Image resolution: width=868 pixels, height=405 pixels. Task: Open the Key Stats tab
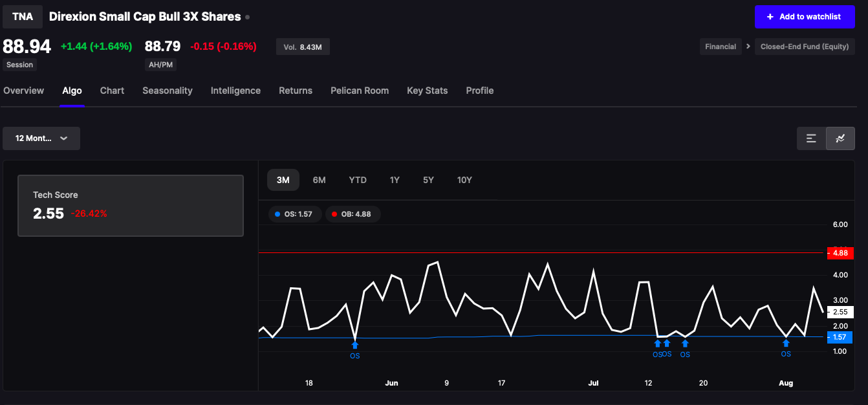click(427, 91)
